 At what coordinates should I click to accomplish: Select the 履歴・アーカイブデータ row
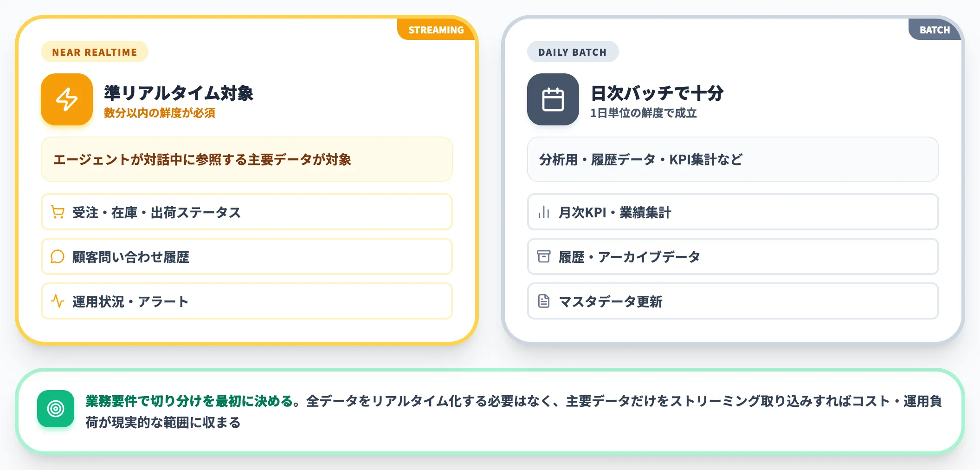[x=733, y=257]
